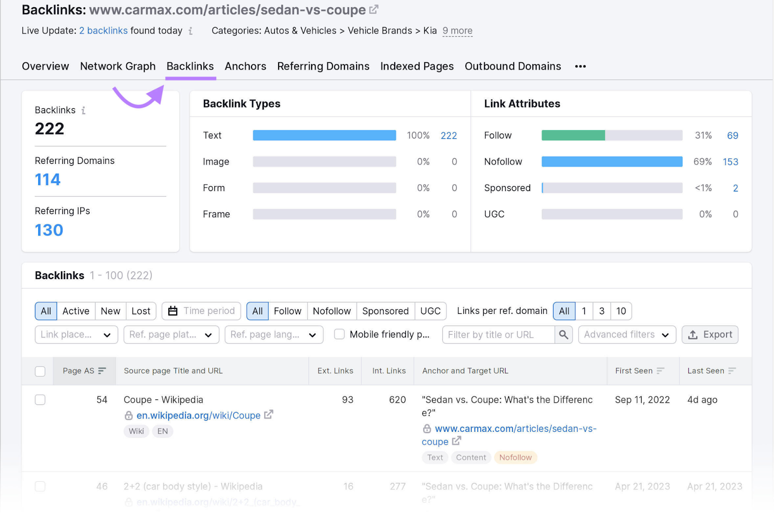Select the Coupe - Wikipedia row checkbox
774x532 pixels.
click(x=40, y=400)
